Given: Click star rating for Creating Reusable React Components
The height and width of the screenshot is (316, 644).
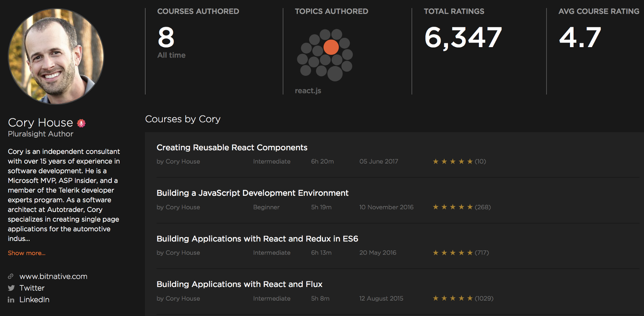Looking at the screenshot, I should point(452,162).
